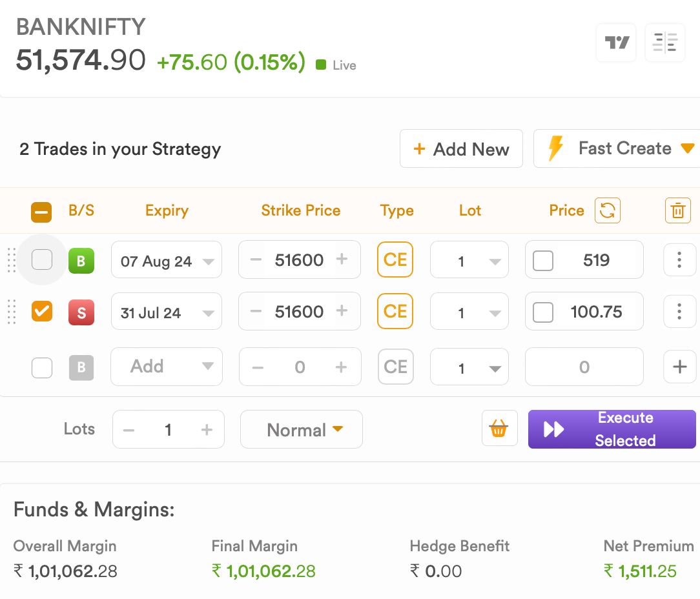The width and height of the screenshot is (700, 599).
Task: Decrease strike price in 07 Aug 24 row
Action: (256, 259)
